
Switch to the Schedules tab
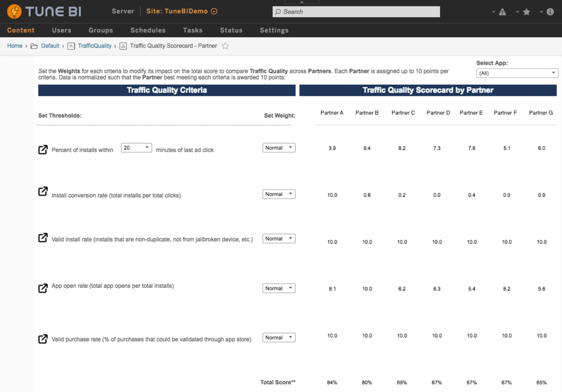coord(148,31)
